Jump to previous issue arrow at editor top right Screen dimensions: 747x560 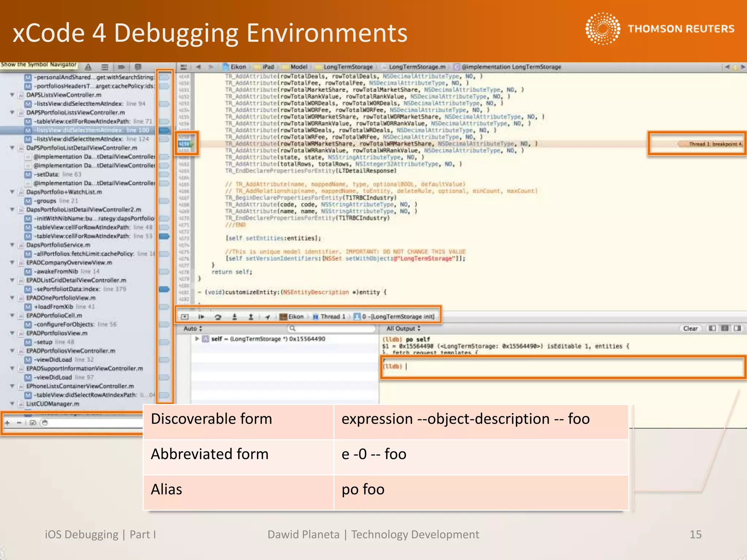point(727,67)
